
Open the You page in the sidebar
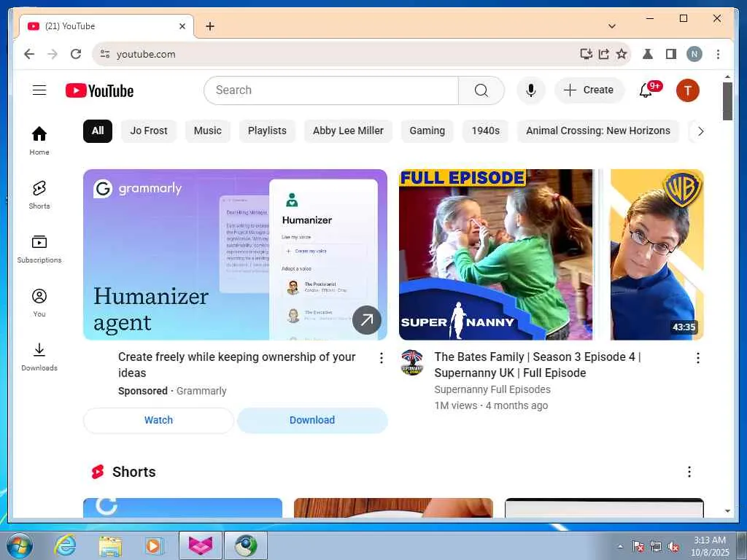coord(39,303)
